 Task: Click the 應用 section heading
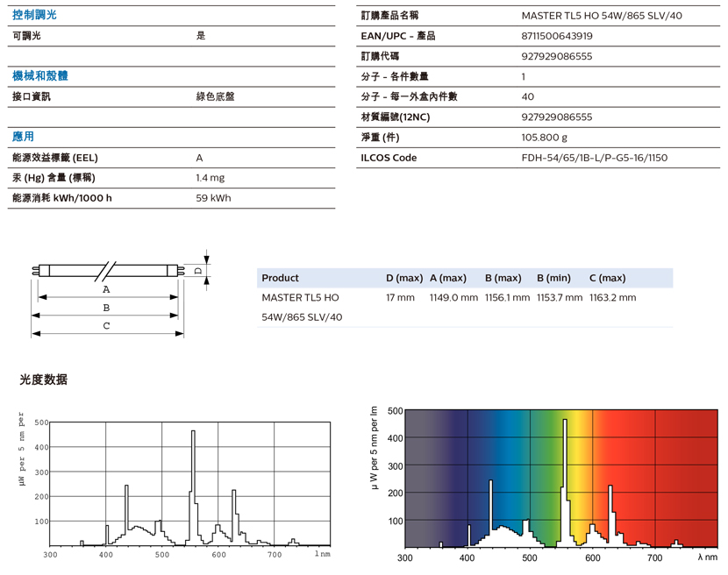(23, 137)
